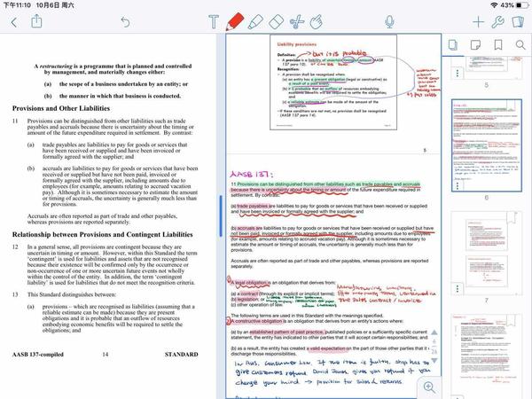Toggle the page browser panel icon

tap(518, 22)
